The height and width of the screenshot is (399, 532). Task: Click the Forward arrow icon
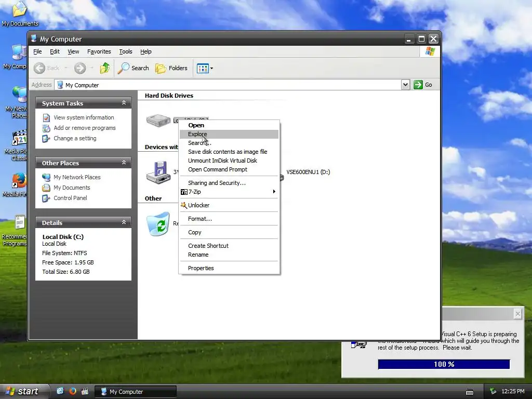point(80,68)
